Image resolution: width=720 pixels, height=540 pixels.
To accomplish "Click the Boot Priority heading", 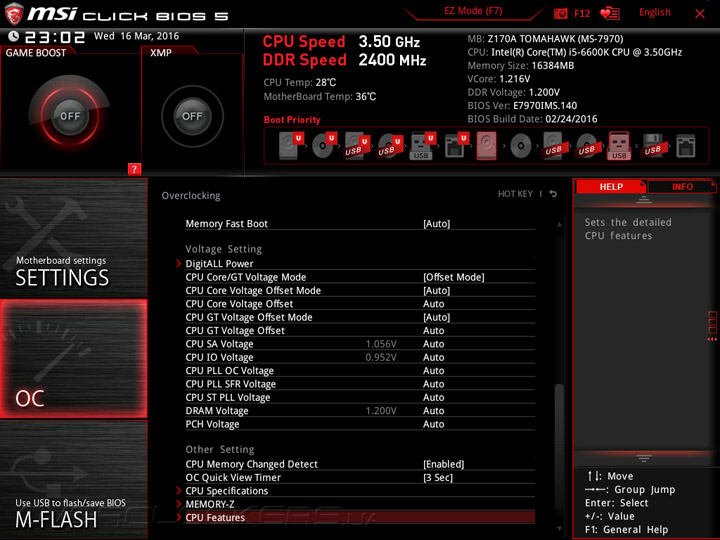I will pyautogui.click(x=292, y=119).
